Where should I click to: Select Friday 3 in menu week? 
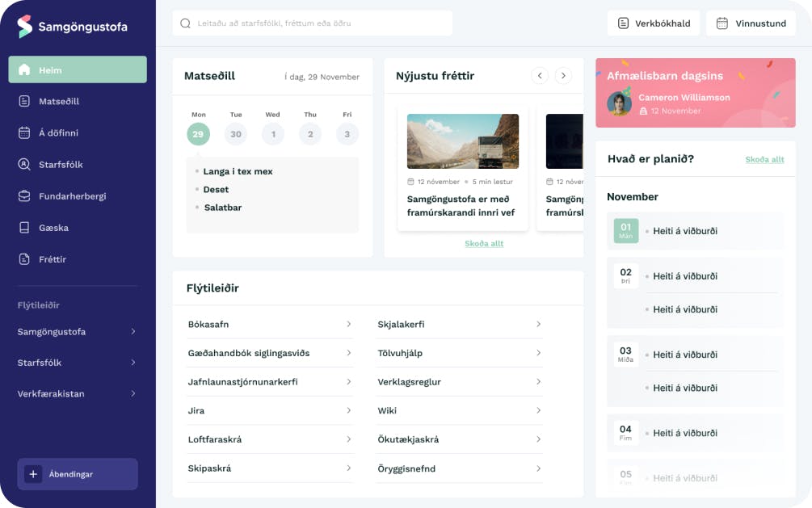tap(347, 134)
